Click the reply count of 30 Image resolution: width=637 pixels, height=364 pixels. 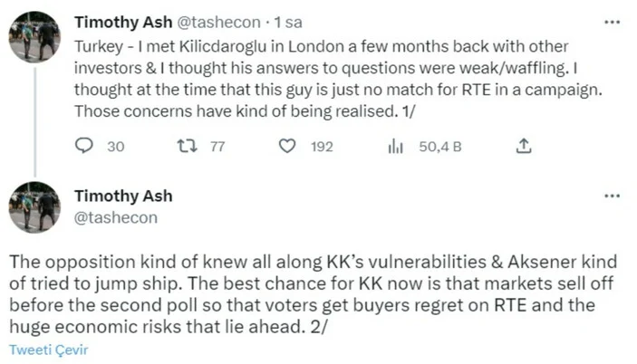(x=115, y=147)
